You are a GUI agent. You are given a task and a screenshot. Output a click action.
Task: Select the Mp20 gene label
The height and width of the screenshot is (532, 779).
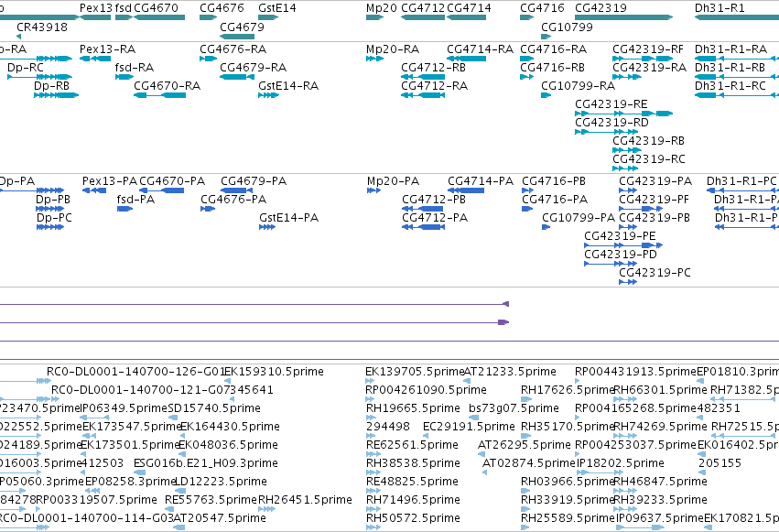click(x=382, y=8)
